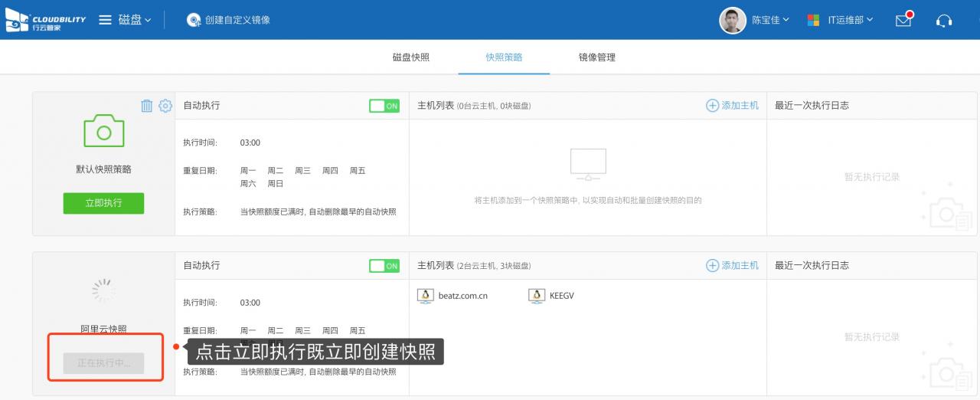The height and width of the screenshot is (400, 980).
Task: Switch to the 镜像管理 tab
Action: [x=597, y=57]
